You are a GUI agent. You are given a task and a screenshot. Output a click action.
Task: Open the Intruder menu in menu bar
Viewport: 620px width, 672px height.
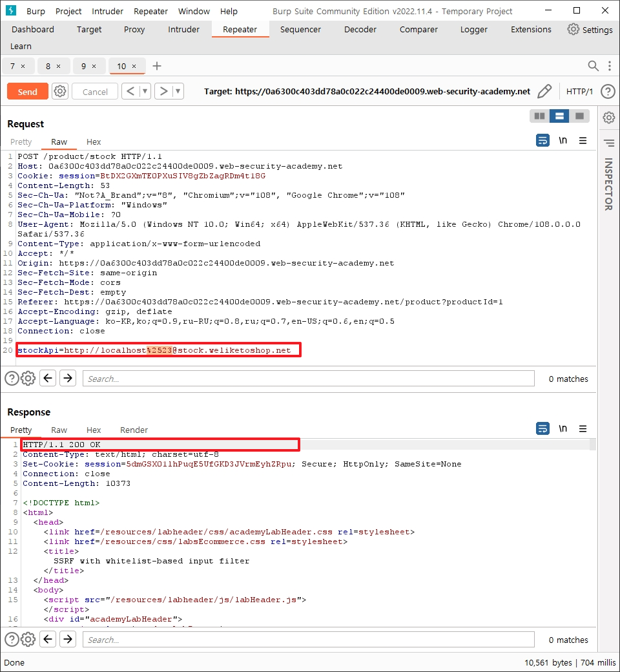point(108,11)
